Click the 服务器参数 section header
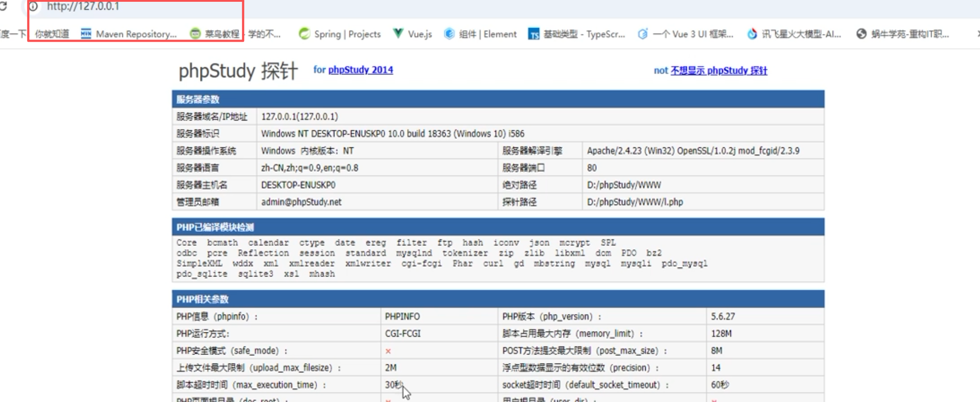The width and height of the screenshot is (980, 402). 498,99
